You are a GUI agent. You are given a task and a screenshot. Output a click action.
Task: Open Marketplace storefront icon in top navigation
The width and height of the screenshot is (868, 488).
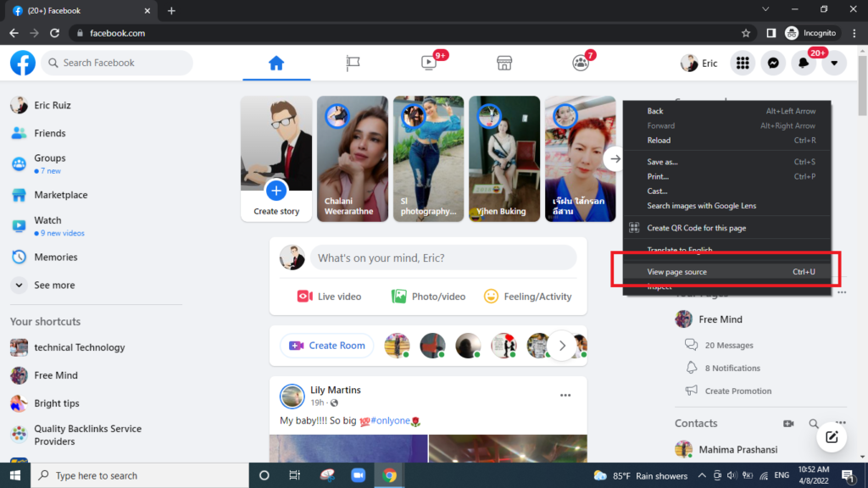coord(504,63)
